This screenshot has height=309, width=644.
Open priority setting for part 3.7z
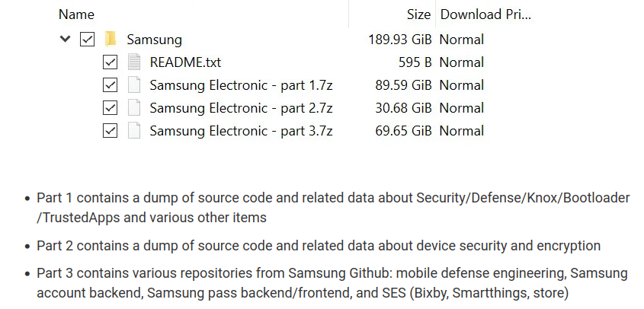coord(462,130)
